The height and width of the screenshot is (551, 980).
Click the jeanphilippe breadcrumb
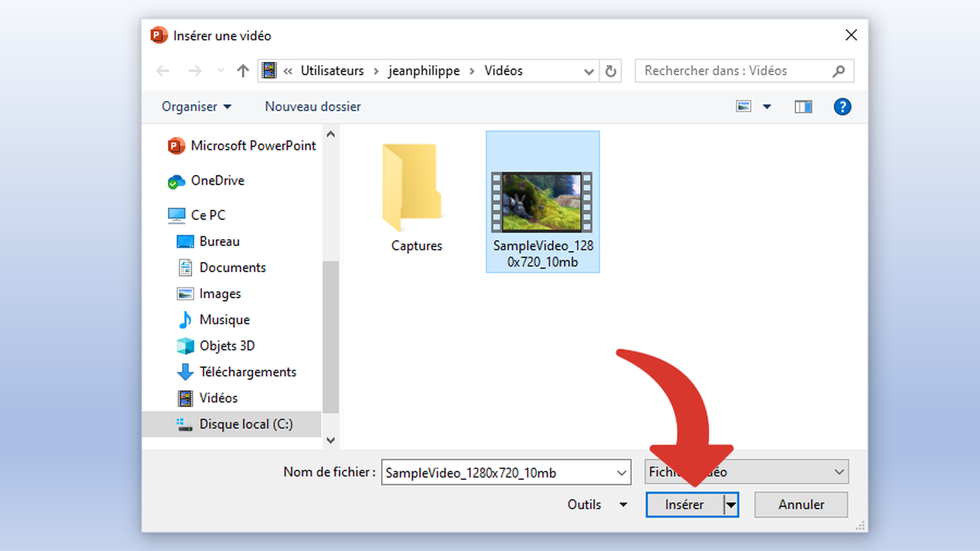coord(424,71)
